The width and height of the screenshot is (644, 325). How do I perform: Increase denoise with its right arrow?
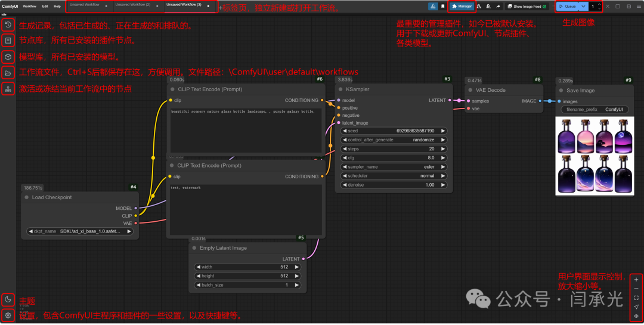(443, 185)
